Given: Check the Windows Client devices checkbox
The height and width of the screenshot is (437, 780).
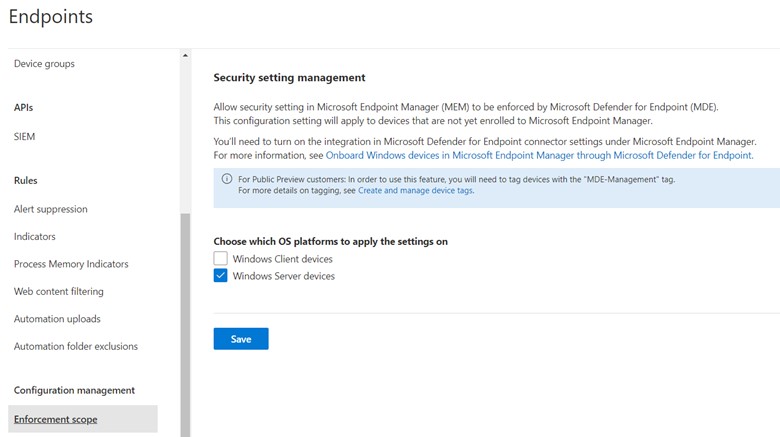Looking at the screenshot, I should click(x=220, y=258).
